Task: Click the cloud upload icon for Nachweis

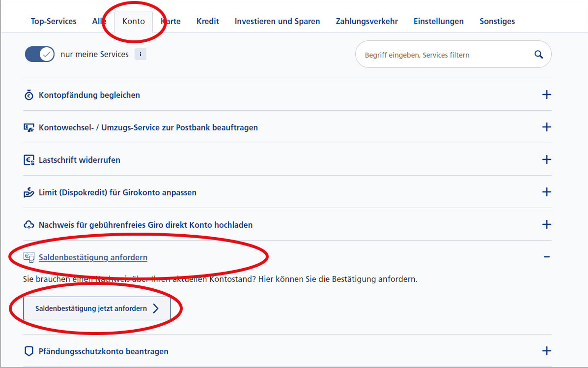Action: click(x=29, y=225)
